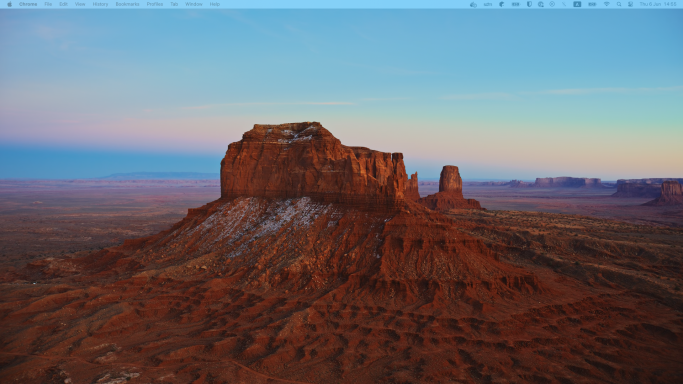Open the View menu

[x=80, y=4]
